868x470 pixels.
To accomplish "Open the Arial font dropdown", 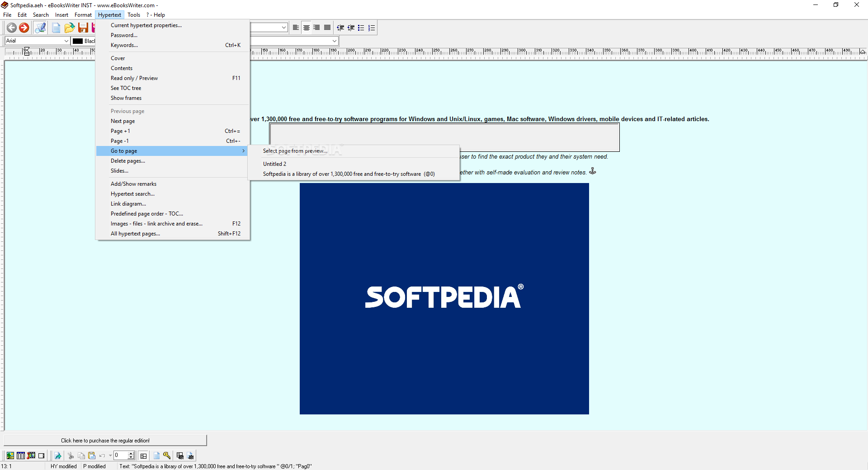I will point(66,41).
